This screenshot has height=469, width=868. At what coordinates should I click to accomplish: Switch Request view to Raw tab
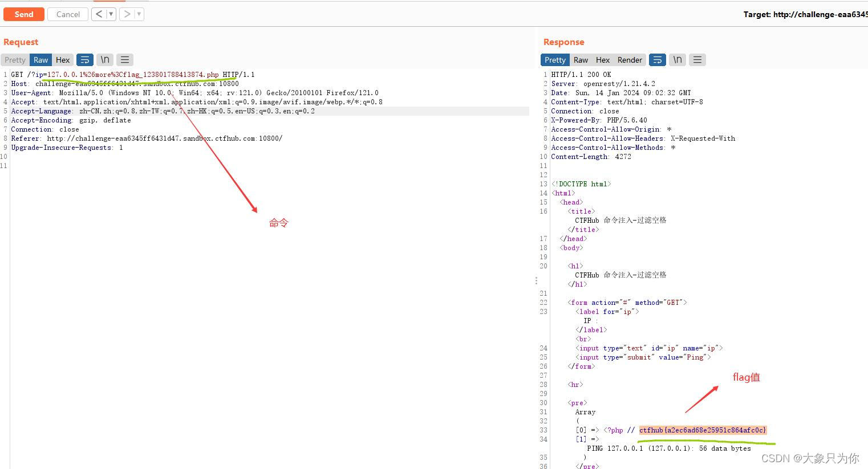click(x=41, y=60)
